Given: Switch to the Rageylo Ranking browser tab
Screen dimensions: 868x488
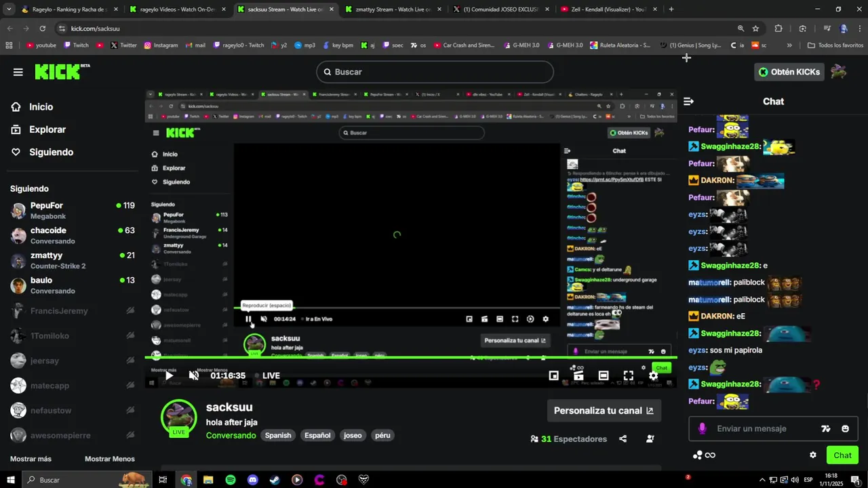Looking at the screenshot, I should pos(69,9).
